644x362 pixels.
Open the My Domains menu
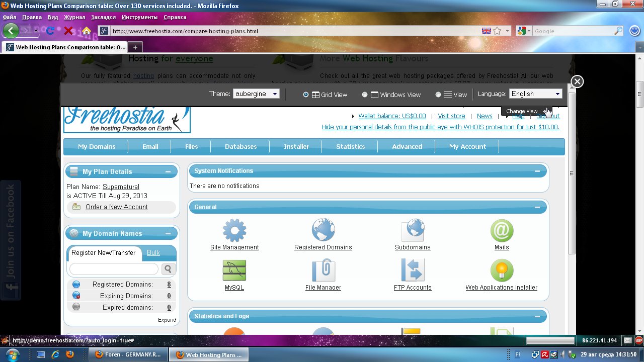(x=97, y=146)
